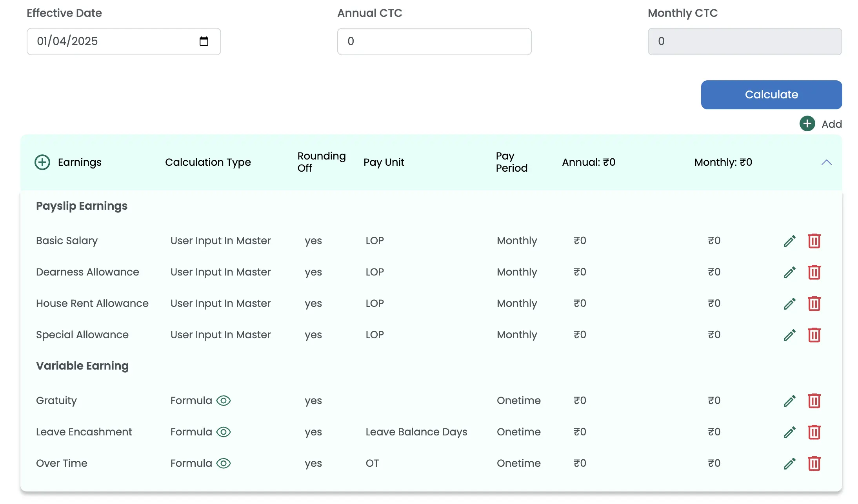This screenshot has width=858, height=504.
Task: Edit the Dearness Allowance row
Action: click(x=789, y=272)
